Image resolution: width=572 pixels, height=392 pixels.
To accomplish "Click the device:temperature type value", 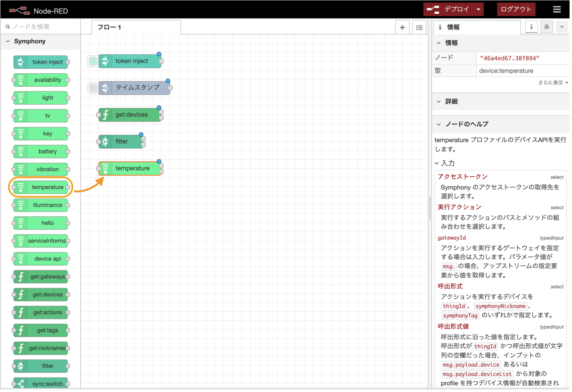I will 506,71.
